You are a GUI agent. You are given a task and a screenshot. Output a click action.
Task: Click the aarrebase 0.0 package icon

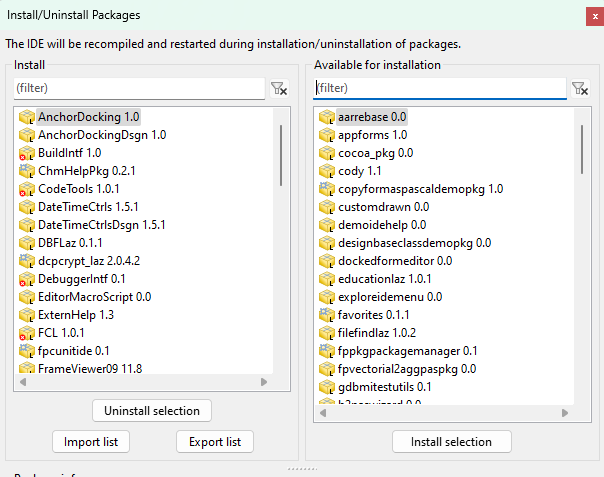pos(326,117)
